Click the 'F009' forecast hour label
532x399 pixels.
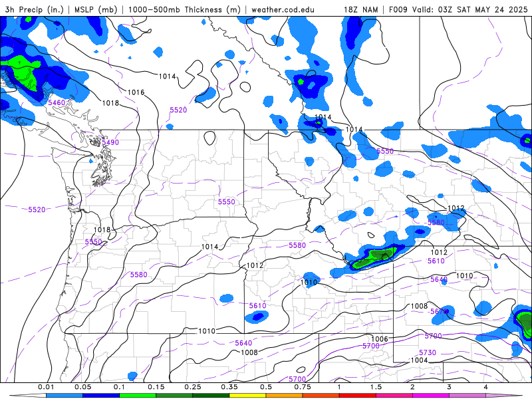pos(398,9)
